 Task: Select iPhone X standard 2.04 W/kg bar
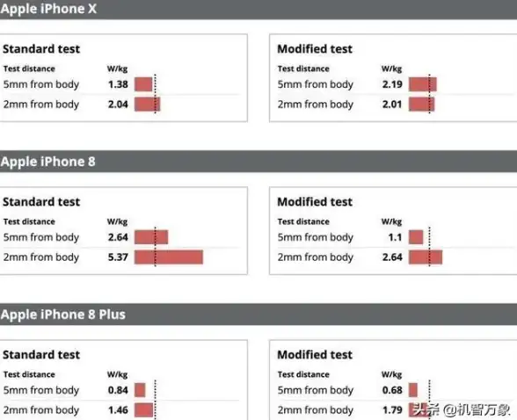coord(148,104)
